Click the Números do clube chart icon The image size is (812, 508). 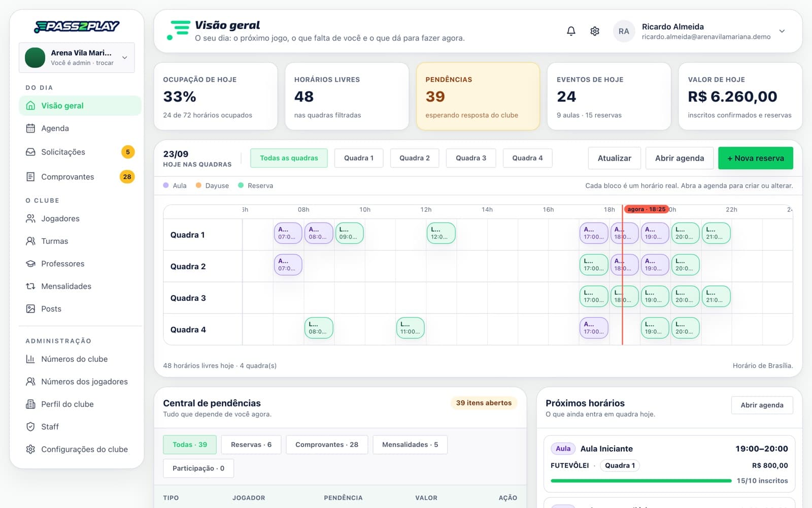[x=30, y=359]
